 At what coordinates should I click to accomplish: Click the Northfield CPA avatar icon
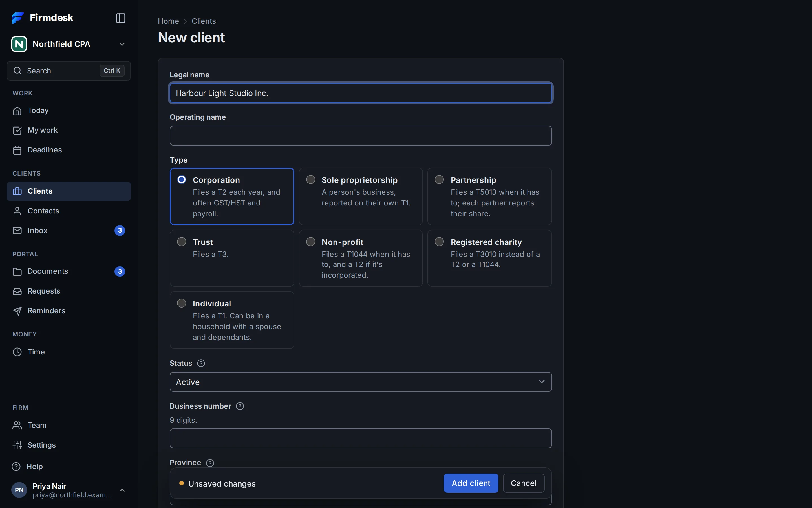coord(19,44)
